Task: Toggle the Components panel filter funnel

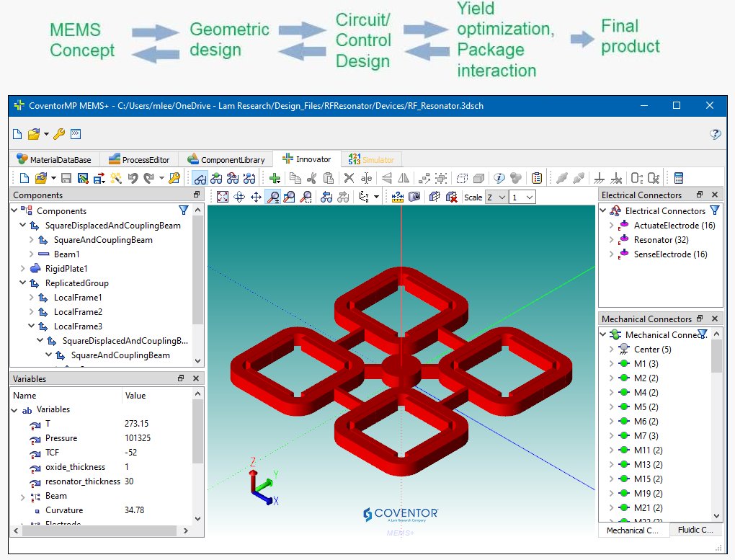Action: click(184, 210)
